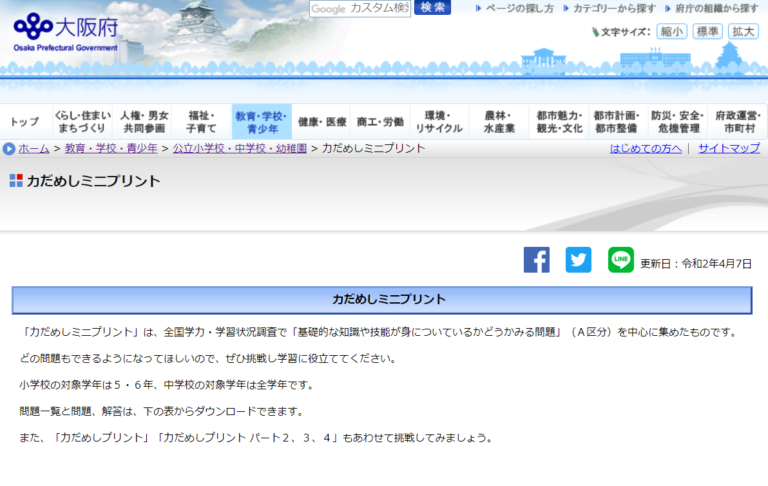Image resolution: width=768 pixels, height=486 pixels.
Task: Click the 検索 search button
Action: [432, 8]
